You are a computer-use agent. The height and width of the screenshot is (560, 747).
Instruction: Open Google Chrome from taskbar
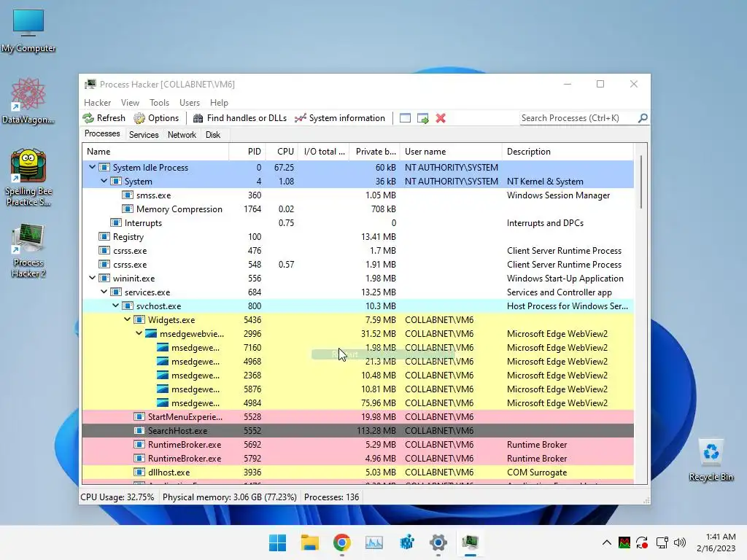point(342,542)
